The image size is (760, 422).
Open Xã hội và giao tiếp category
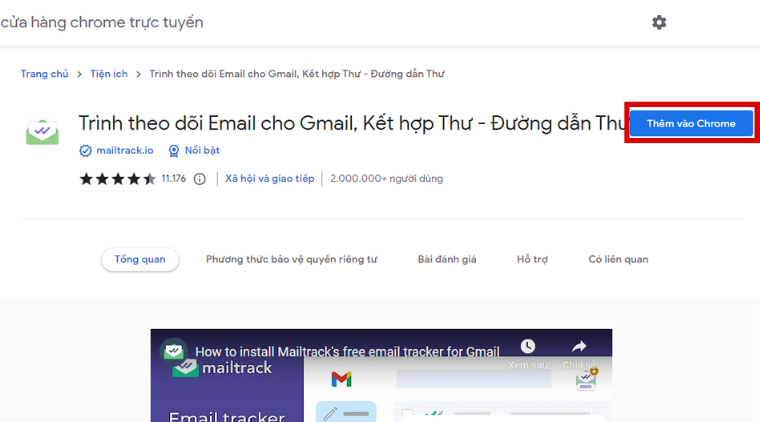pos(269,179)
